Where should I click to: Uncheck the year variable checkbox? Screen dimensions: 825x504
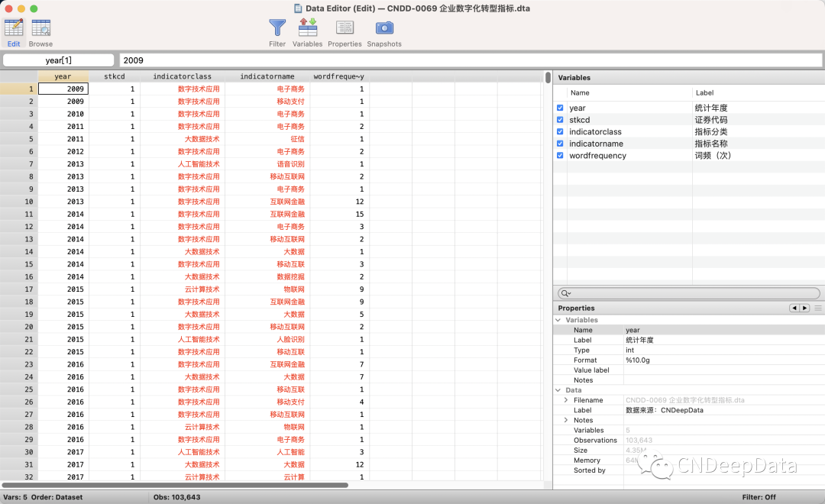(560, 108)
